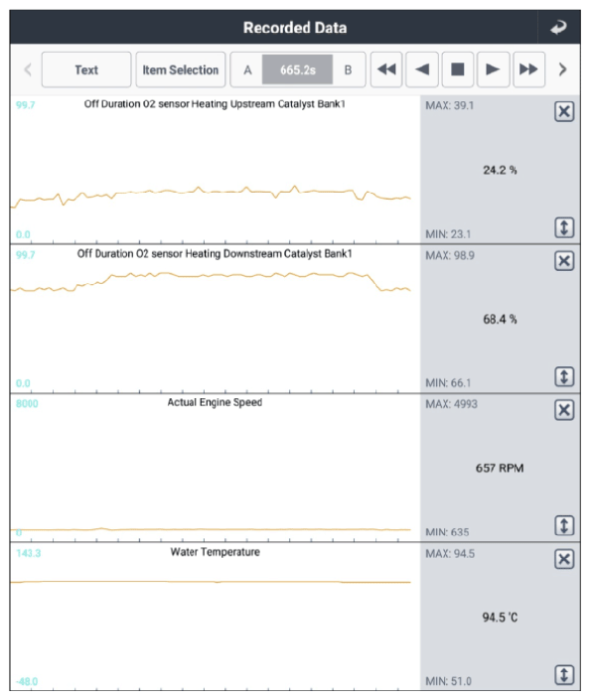590x700 pixels.
Task: Remove the Downstream Catalyst Bank1 graph
Action: click(x=564, y=261)
